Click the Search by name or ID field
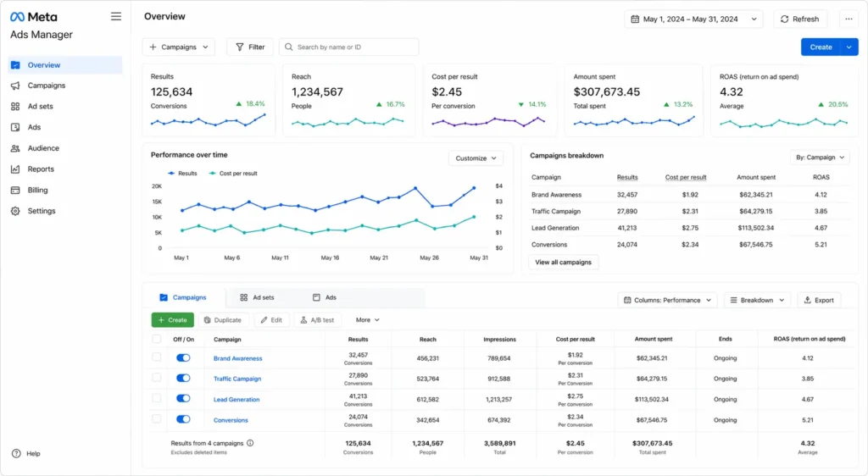Screen dimensions: 868x476 pyautogui.click(x=349, y=47)
